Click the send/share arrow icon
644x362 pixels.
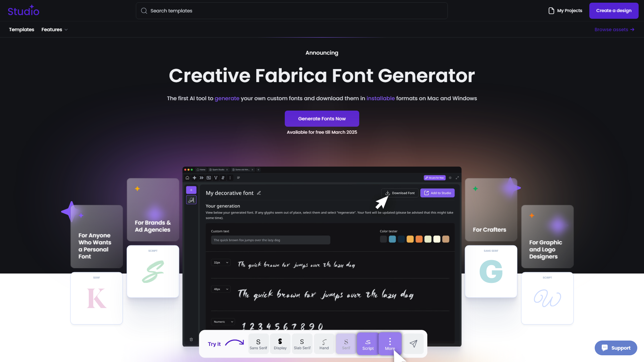tap(413, 344)
